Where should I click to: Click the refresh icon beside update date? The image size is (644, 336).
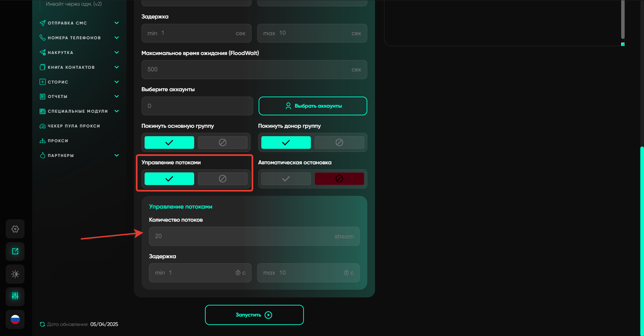click(42, 324)
